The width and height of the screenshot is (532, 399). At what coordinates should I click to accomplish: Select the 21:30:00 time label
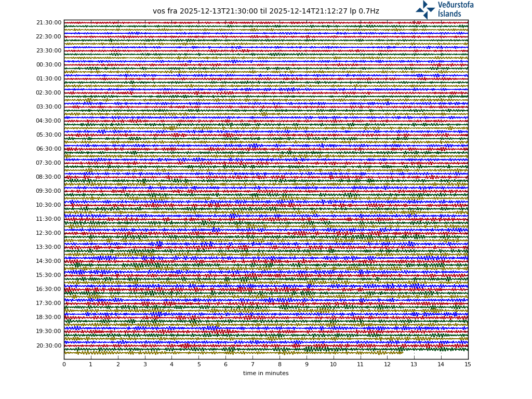click(x=49, y=23)
